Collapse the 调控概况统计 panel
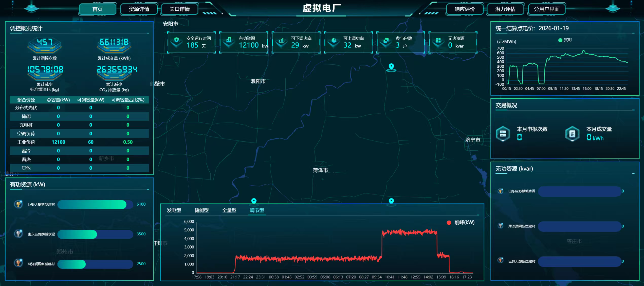Viewport: 644px width, 286px height. [x=148, y=33]
